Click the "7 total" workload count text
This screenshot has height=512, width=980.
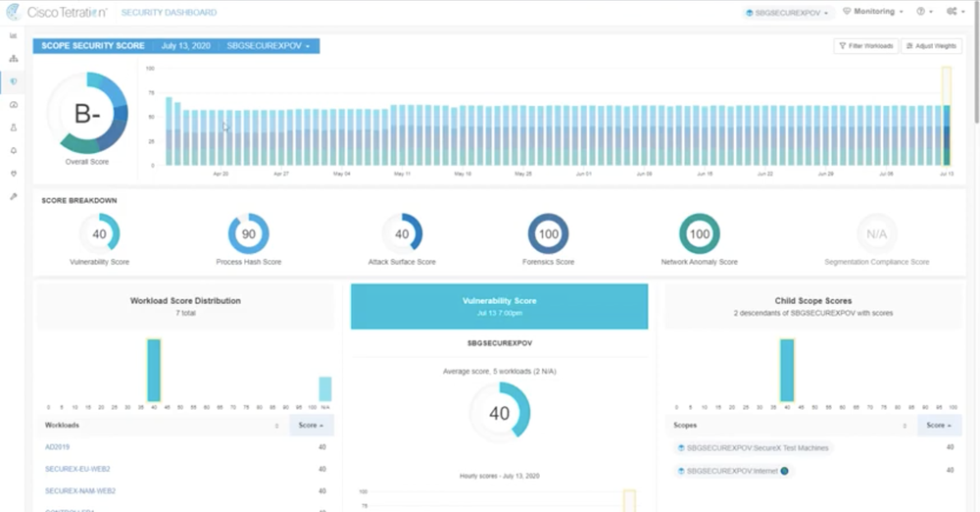tap(185, 313)
